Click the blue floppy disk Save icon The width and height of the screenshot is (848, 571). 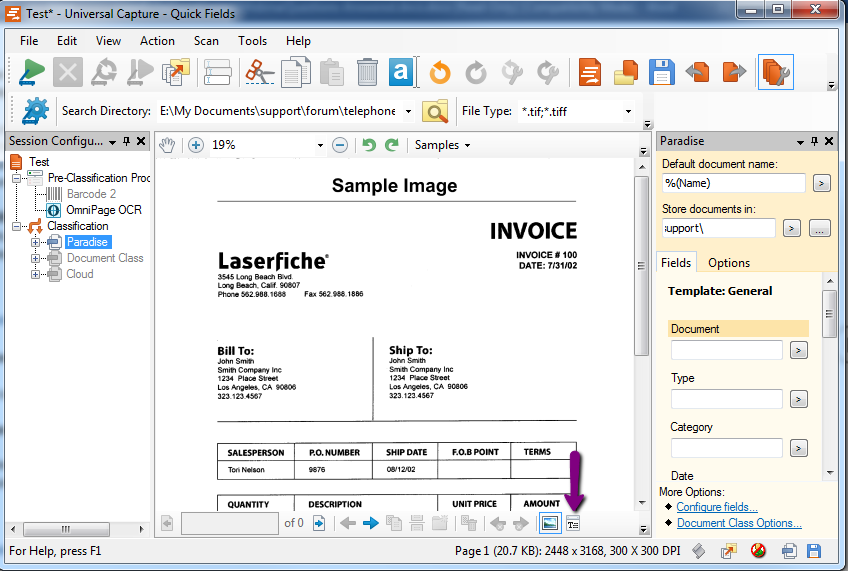point(661,72)
